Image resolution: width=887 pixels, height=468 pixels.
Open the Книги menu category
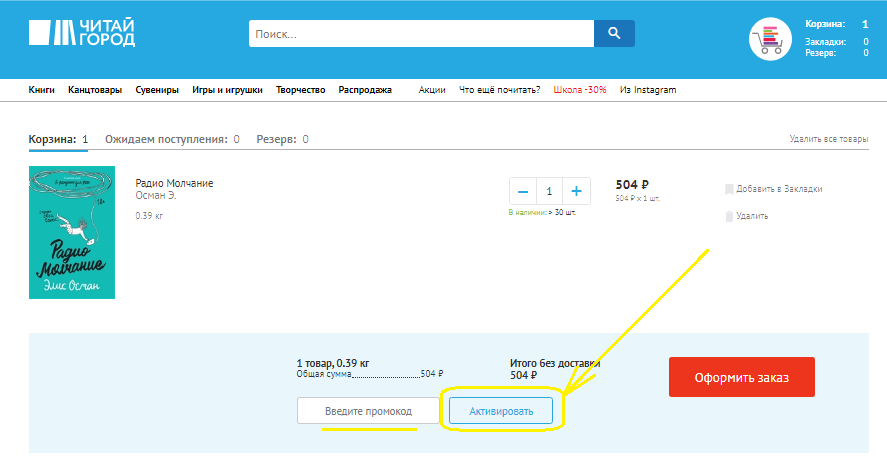click(41, 90)
